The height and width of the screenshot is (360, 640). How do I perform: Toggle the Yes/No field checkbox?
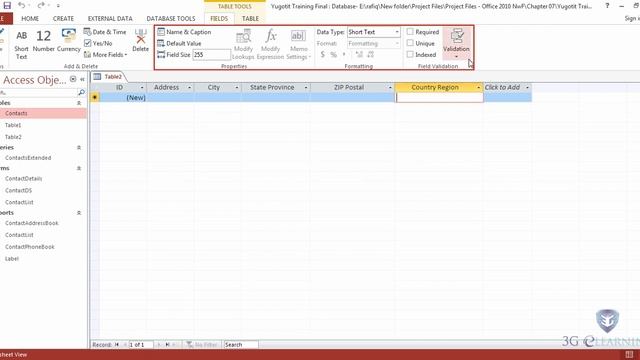point(87,43)
